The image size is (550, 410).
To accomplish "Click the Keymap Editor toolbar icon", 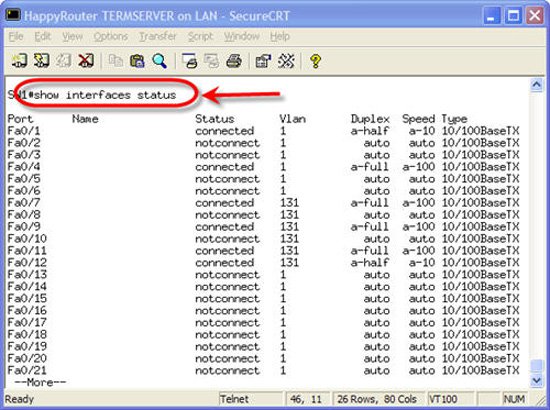I will [286, 61].
